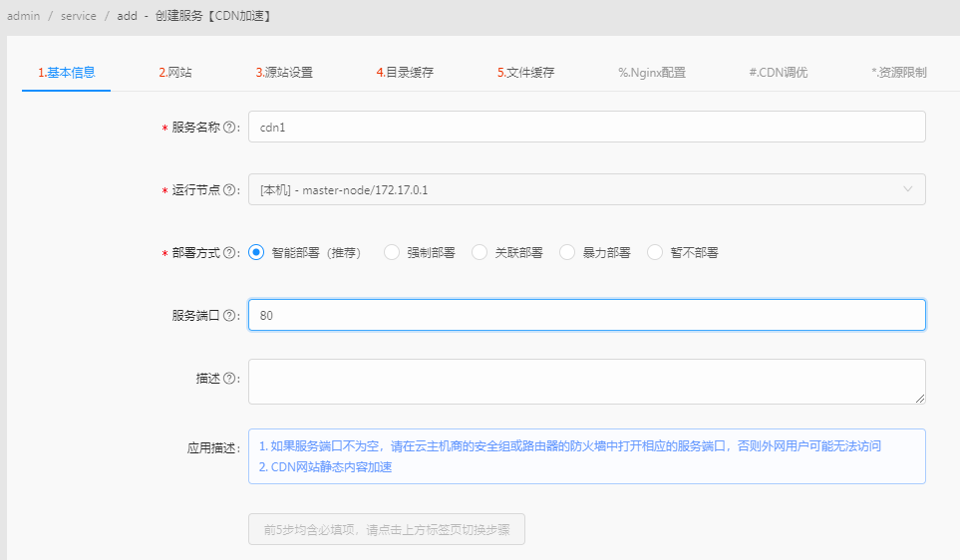Switch to the 2.网站 tab

click(175, 73)
